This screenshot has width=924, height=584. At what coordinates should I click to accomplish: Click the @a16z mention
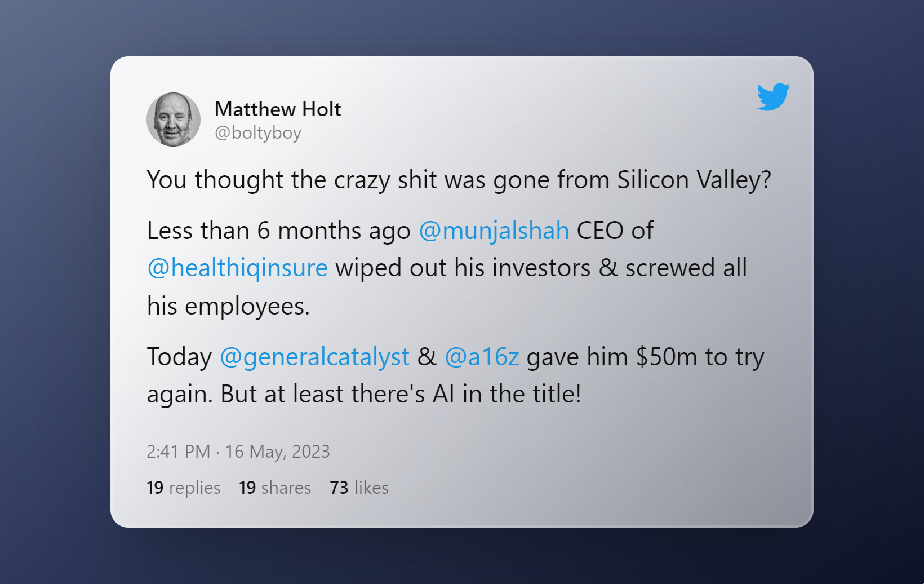pyautogui.click(x=482, y=357)
